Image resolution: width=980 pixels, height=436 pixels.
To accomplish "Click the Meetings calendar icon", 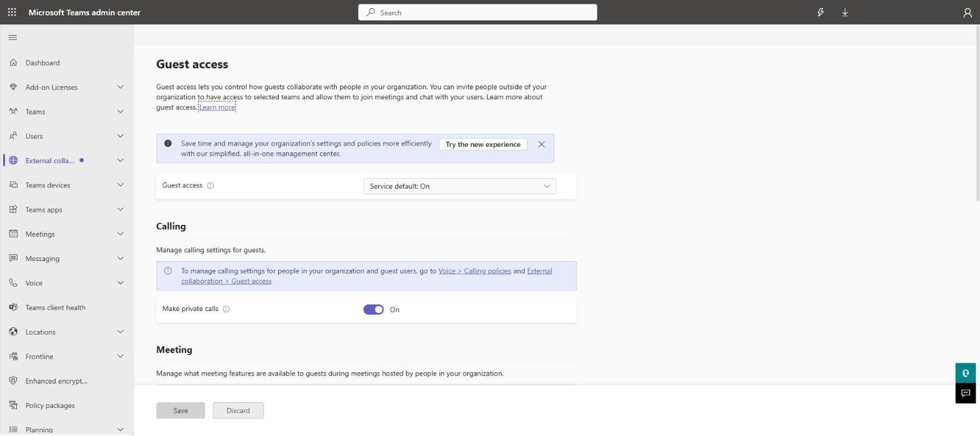I will point(13,234).
